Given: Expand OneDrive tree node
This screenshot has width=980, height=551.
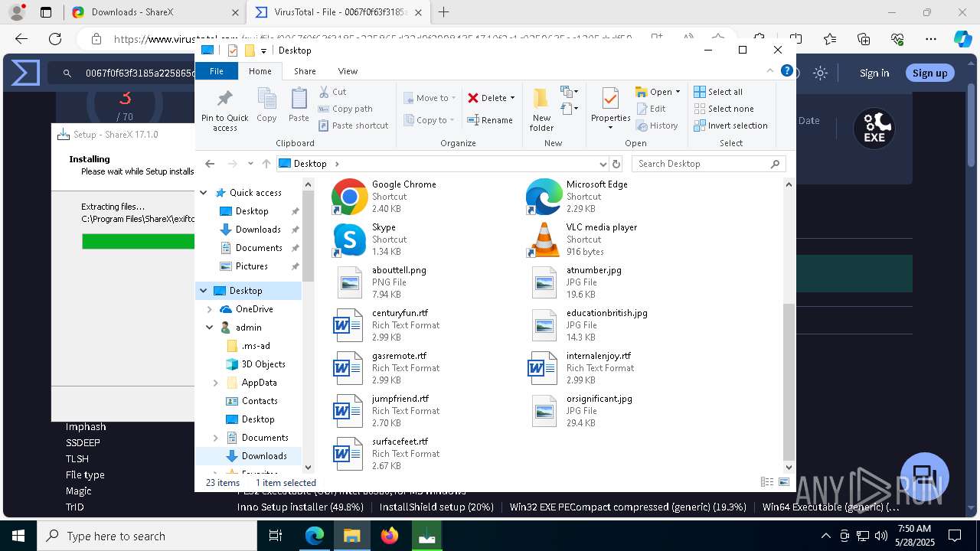Looking at the screenshot, I should point(210,309).
